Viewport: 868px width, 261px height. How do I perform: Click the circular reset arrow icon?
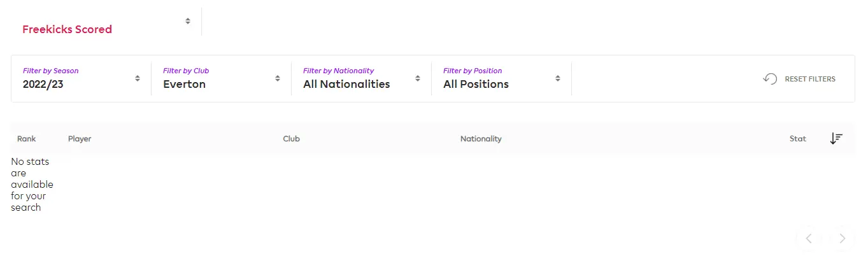[x=770, y=79]
